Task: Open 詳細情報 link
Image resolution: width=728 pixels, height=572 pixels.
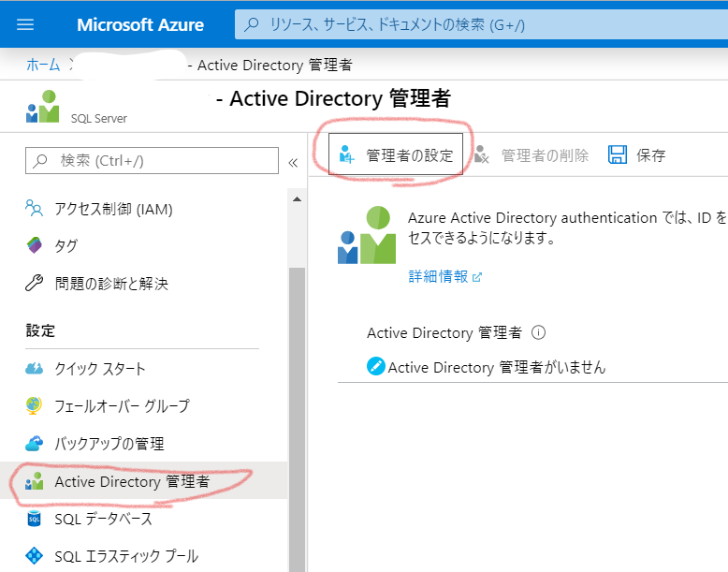Action: pyautogui.click(x=438, y=276)
